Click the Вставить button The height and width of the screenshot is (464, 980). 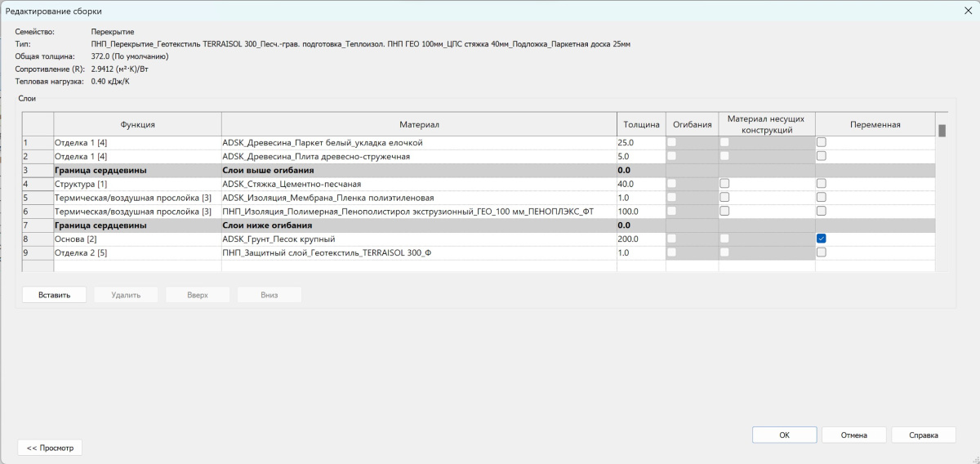pyautogui.click(x=54, y=295)
